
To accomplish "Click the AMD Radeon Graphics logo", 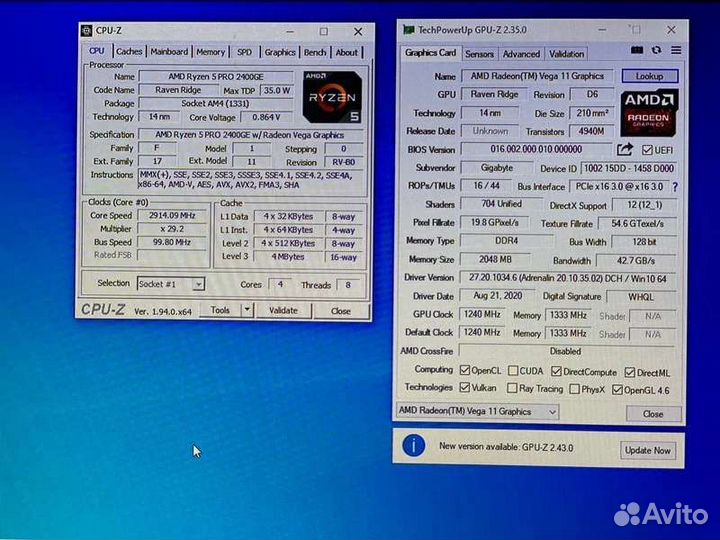I will pos(649,113).
